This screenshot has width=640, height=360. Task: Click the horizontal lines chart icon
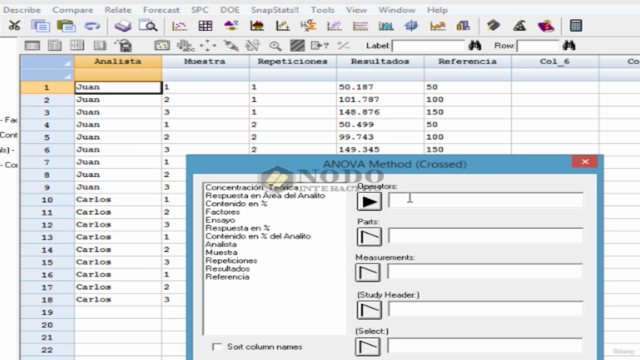pos(360,26)
